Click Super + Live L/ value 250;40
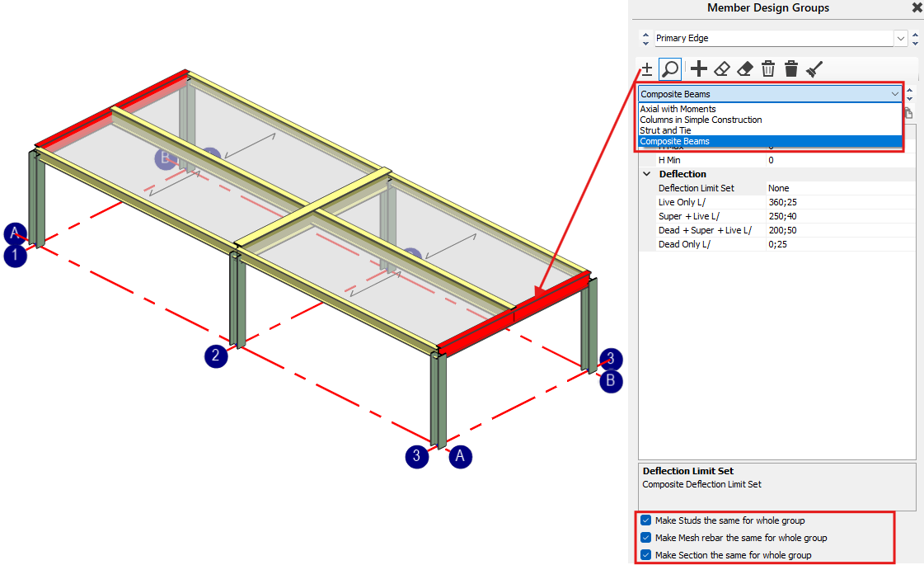The height and width of the screenshot is (565, 924). pyautogui.click(x=840, y=216)
